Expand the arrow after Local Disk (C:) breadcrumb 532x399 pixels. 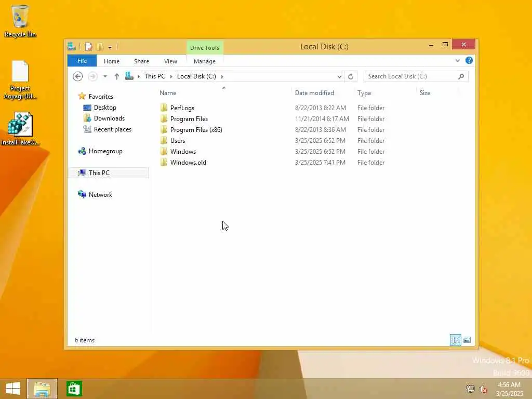click(x=222, y=76)
